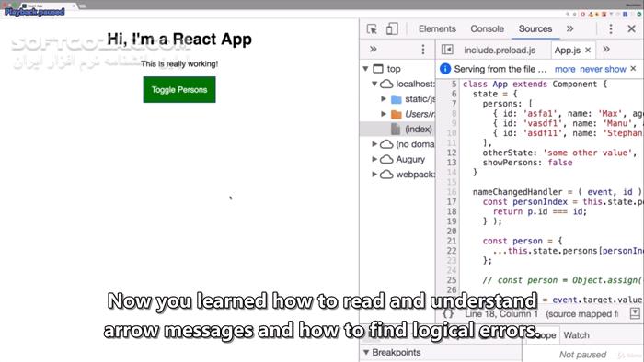Viewport: 644px width, 362px height.
Task: Click line number 18 in gutter
Action: [x=452, y=211]
